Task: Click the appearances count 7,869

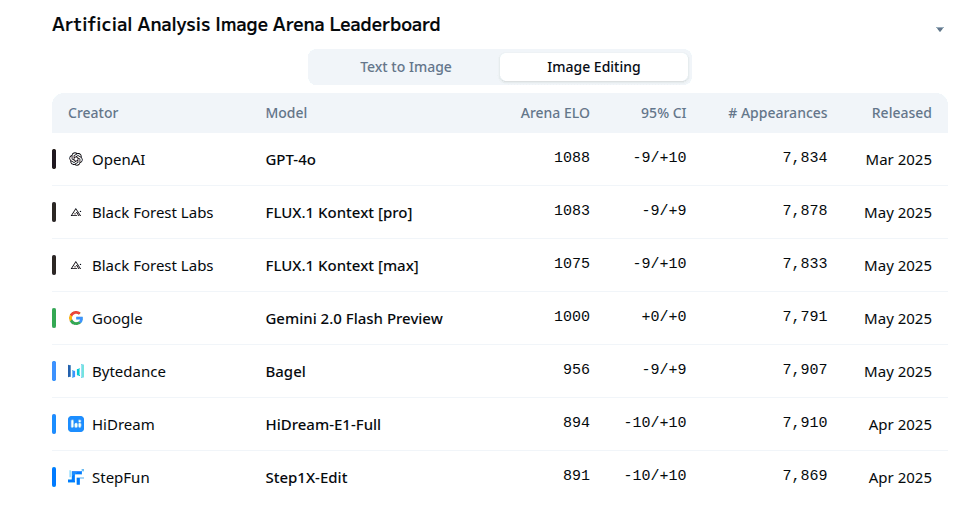Action: coord(805,475)
